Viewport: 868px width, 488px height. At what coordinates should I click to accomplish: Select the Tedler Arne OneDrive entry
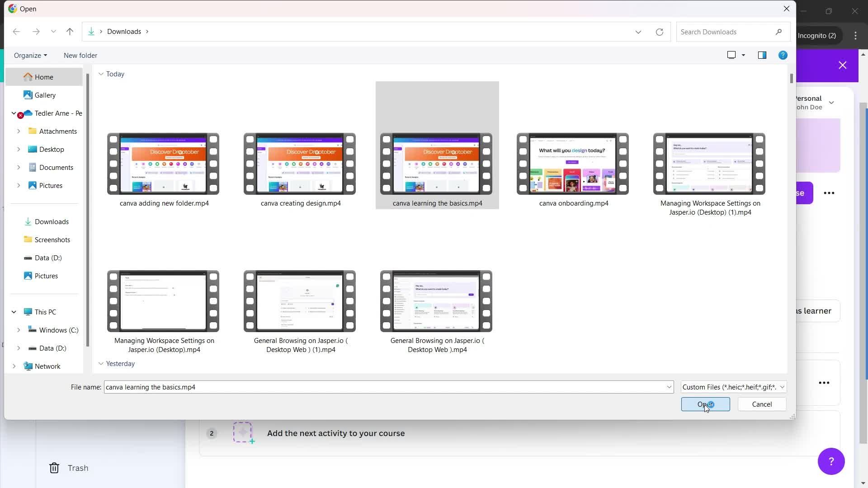[58, 113]
